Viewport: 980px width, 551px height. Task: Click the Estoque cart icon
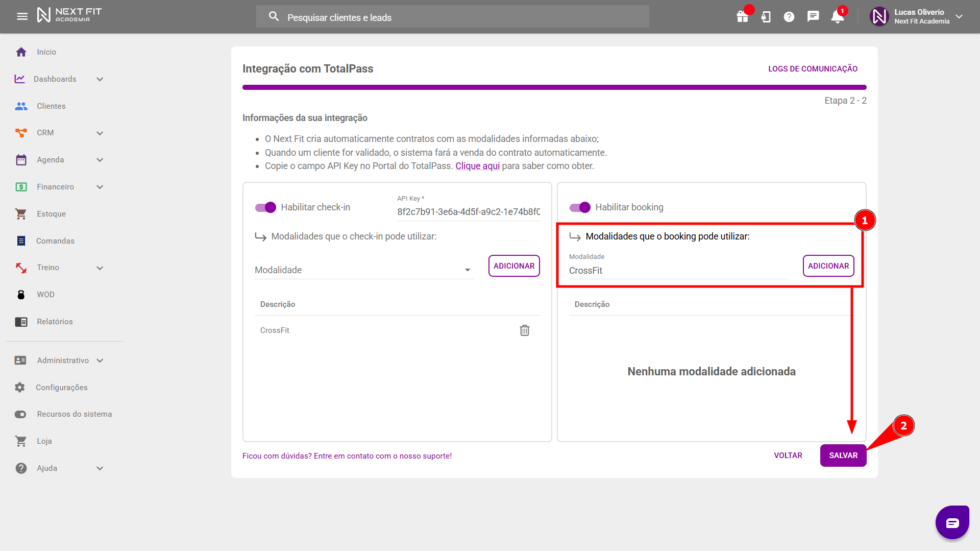click(21, 214)
